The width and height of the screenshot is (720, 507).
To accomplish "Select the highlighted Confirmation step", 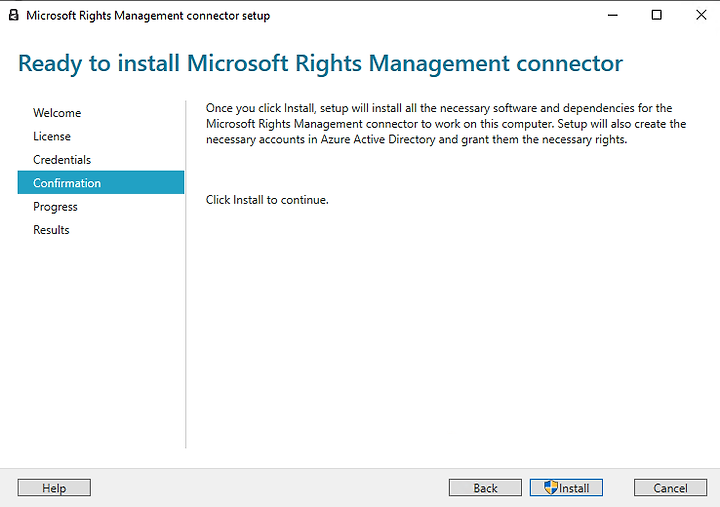I will pos(101,183).
